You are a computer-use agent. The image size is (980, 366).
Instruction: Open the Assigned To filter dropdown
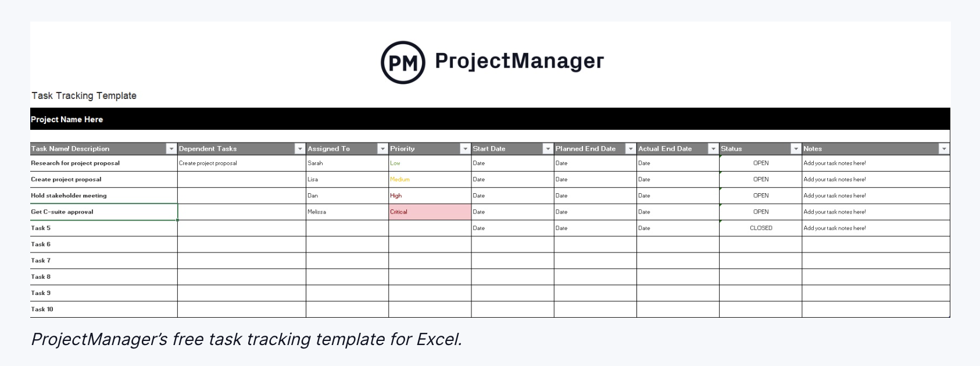point(382,148)
